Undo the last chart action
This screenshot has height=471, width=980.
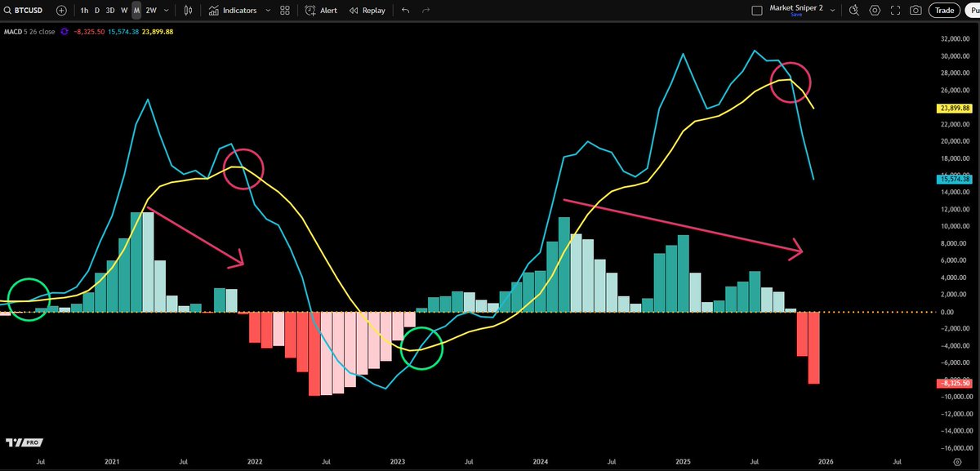[x=406, y=11]
